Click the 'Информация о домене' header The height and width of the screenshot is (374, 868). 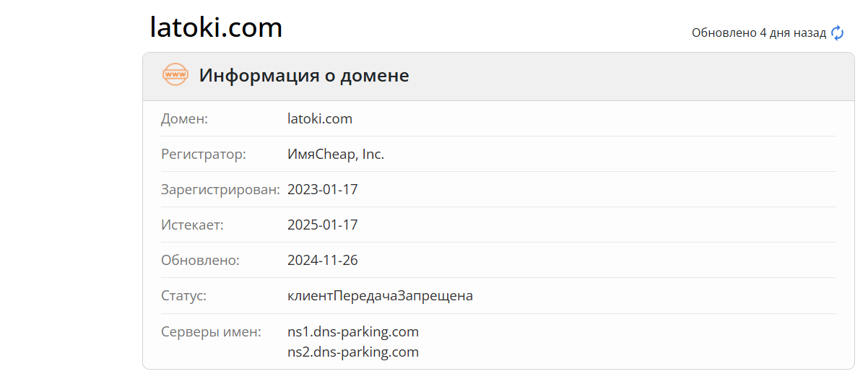pyautogui.click(x=304, y=75)
